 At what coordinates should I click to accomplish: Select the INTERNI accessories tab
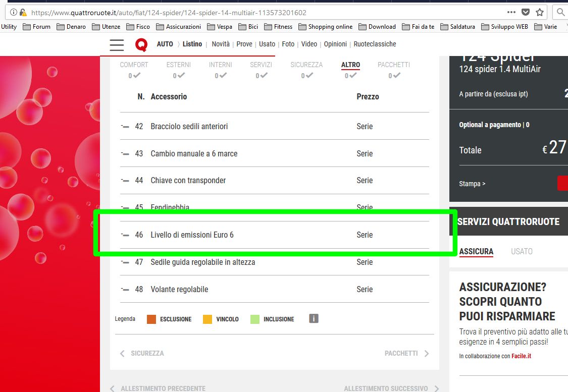click(x=220, y=65)
